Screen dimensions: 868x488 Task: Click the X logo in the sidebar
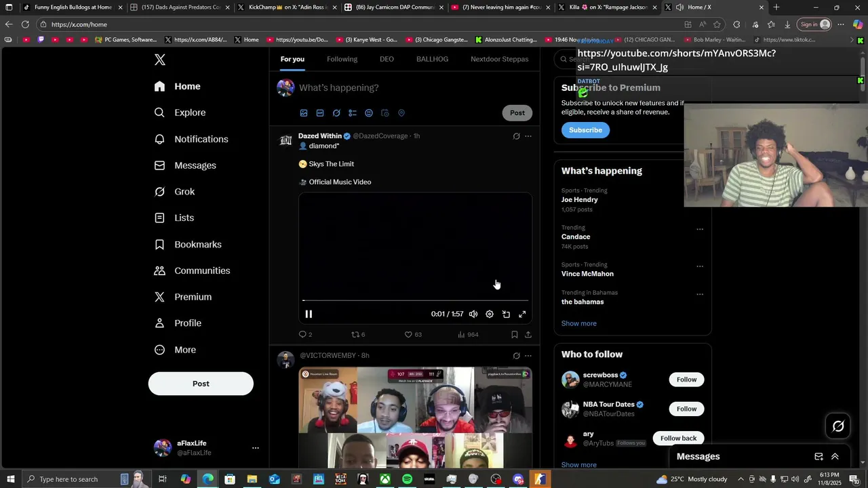[160, 60]
